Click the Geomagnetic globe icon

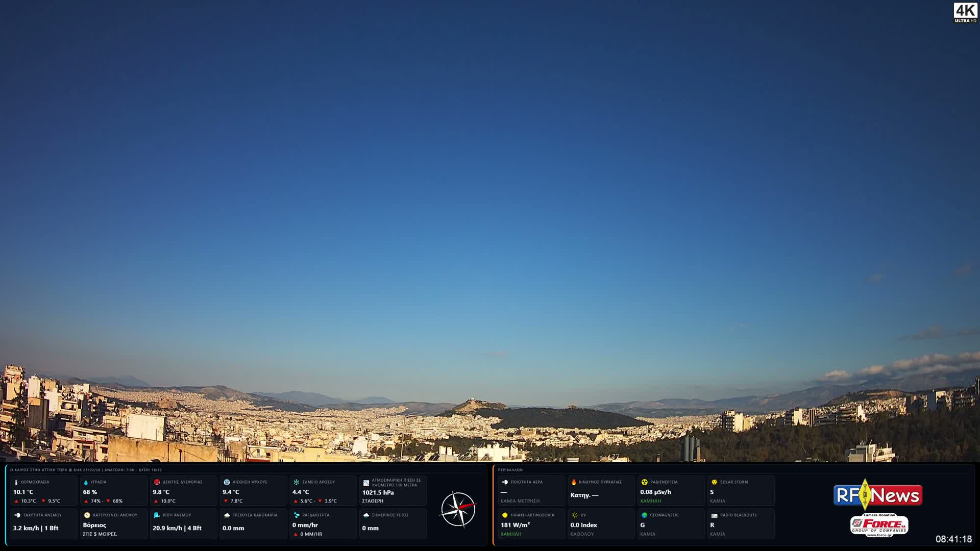[644, 515]
